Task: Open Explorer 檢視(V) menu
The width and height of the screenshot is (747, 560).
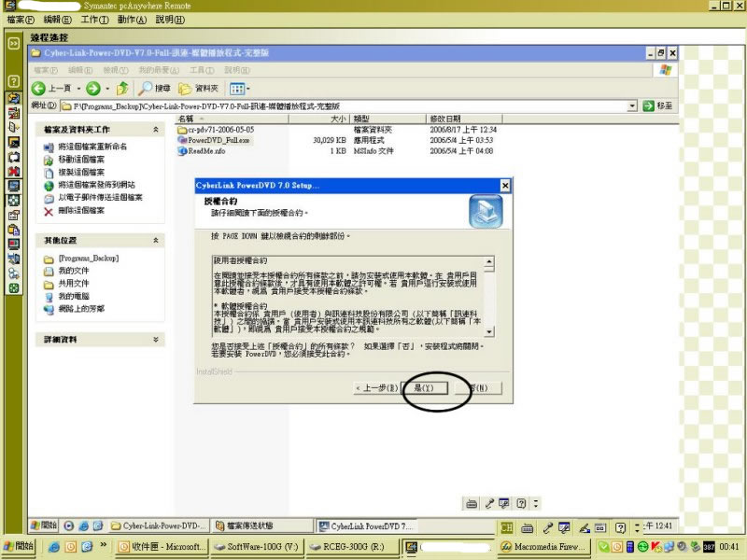Action: coord(116,70)
